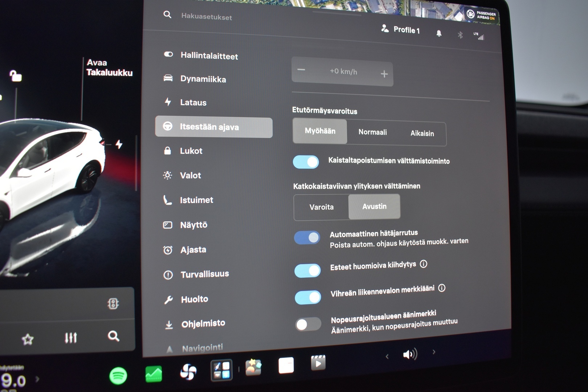
Task: Open Ajasta schedule section
Action: (x=185, y=250)
